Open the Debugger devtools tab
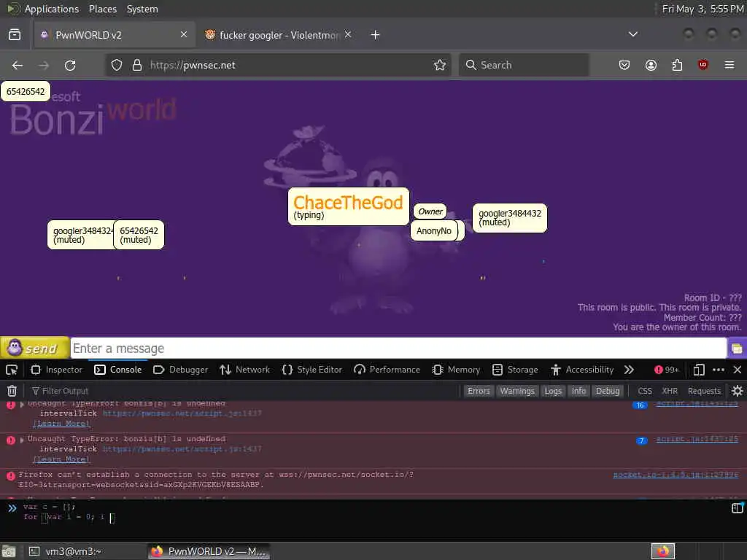Viewport: 747px width, 560px height. (181, 370)
